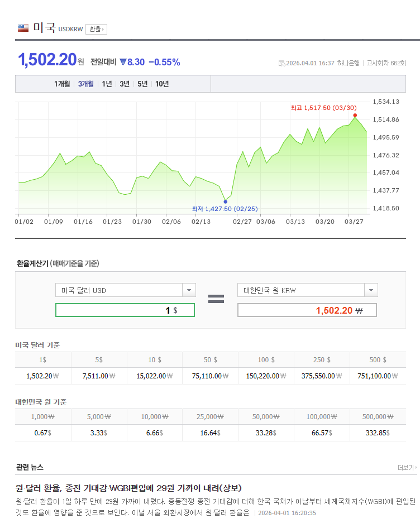The height and width of the screenshot is (528, 420).
Task: Click the USD amount input field
Action: coord(125,310)
